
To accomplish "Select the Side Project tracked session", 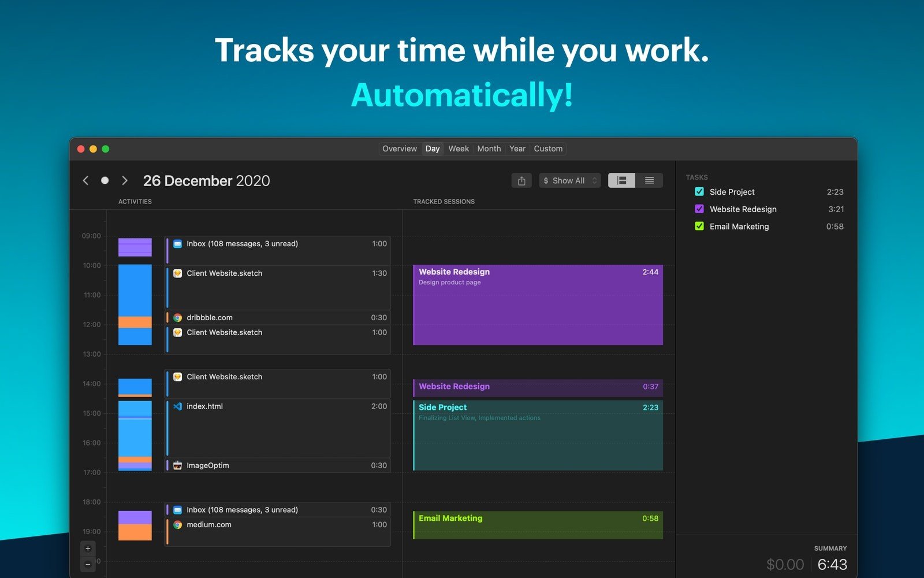I will click(x=538, y=435).
